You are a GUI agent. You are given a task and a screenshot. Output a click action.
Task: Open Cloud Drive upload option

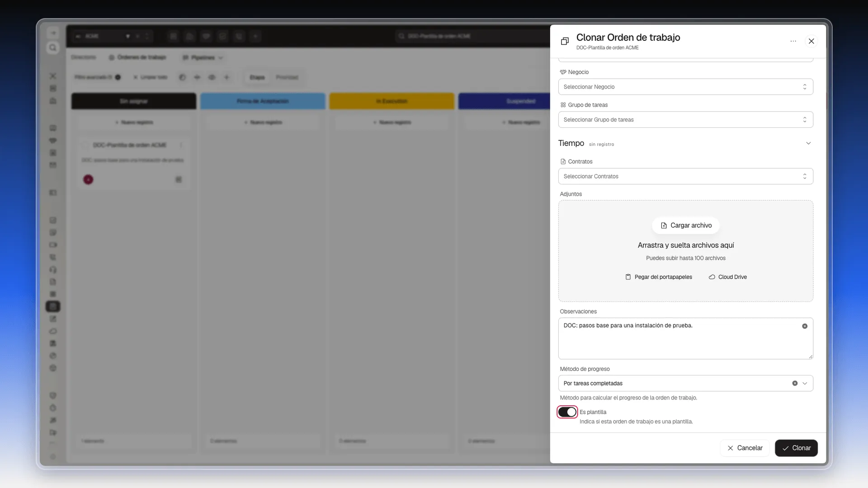727,277
